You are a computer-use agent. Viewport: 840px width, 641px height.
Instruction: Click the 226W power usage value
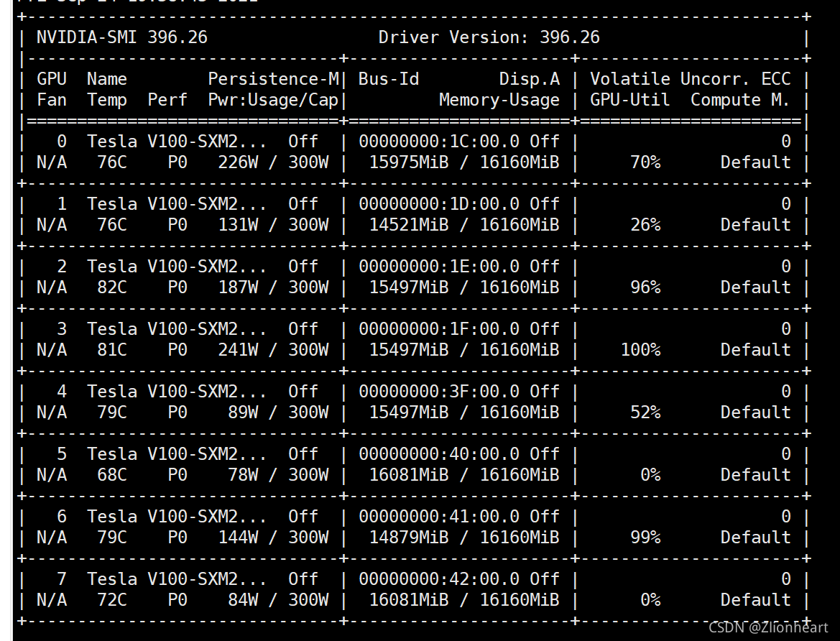[238, 162]
